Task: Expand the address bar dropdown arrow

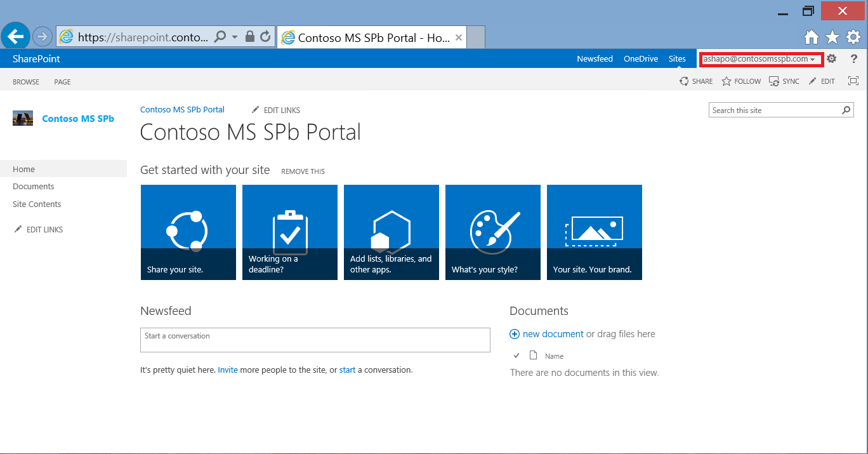Action: click(235, 37)
